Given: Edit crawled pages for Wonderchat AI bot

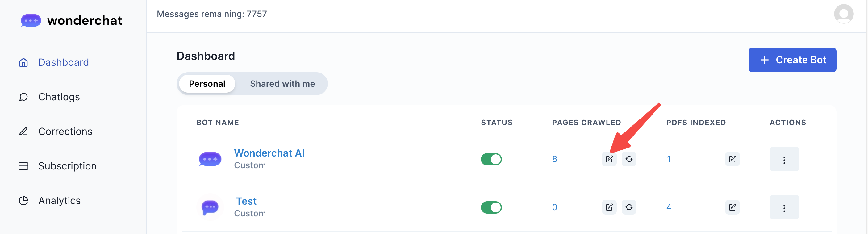Looking at the screenshot, I should click(609, 159).
